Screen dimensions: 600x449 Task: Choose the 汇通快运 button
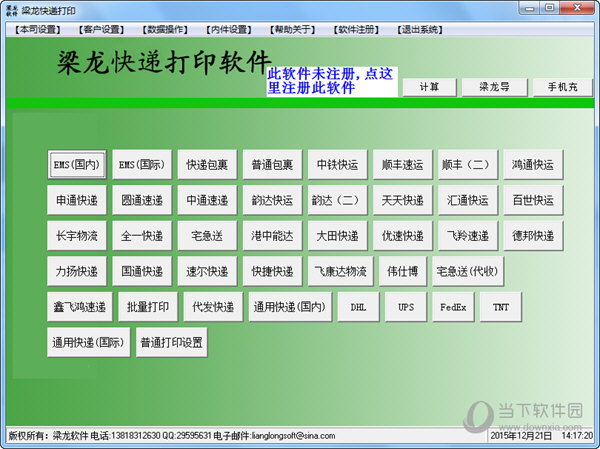point(468,200)
